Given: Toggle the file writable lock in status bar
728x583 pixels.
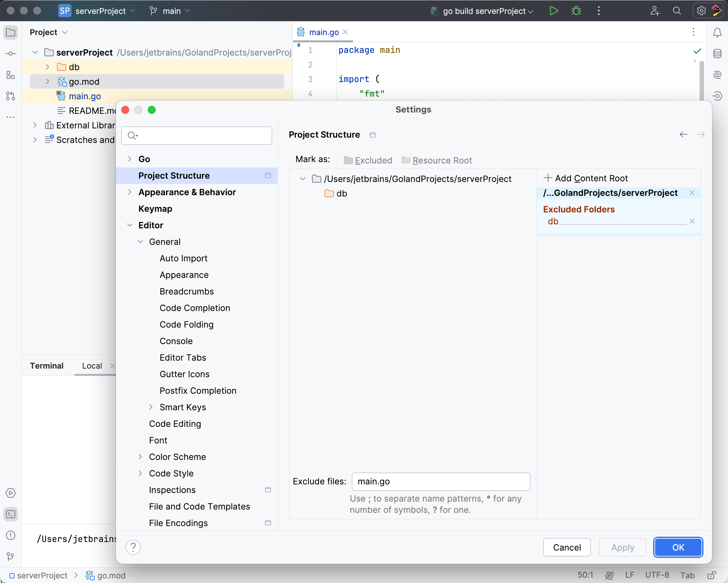Looking at the screenshot, I should pyautogui.click(x=712, y=575).
